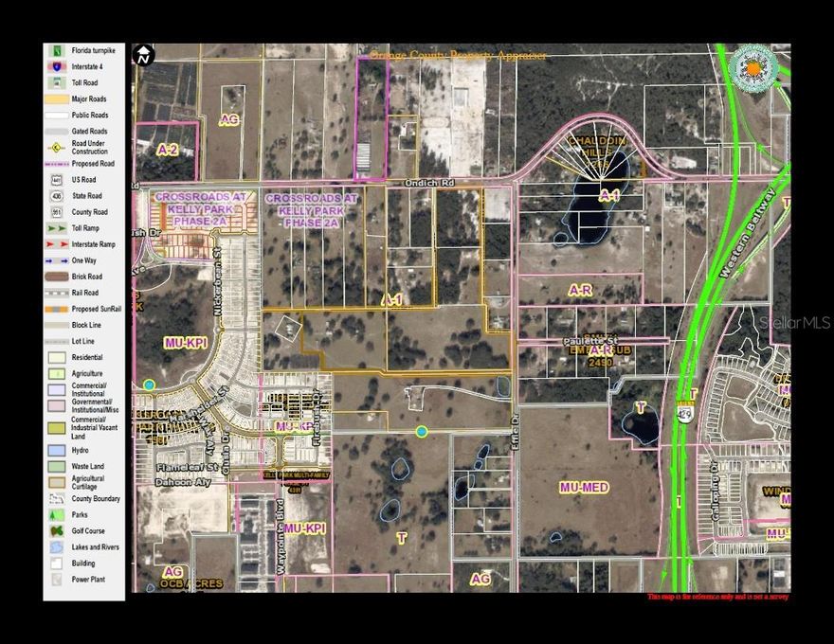This screenshot has width=834, height=644.
Task: Click the Orange County seal logo
Action: [753, 66]
